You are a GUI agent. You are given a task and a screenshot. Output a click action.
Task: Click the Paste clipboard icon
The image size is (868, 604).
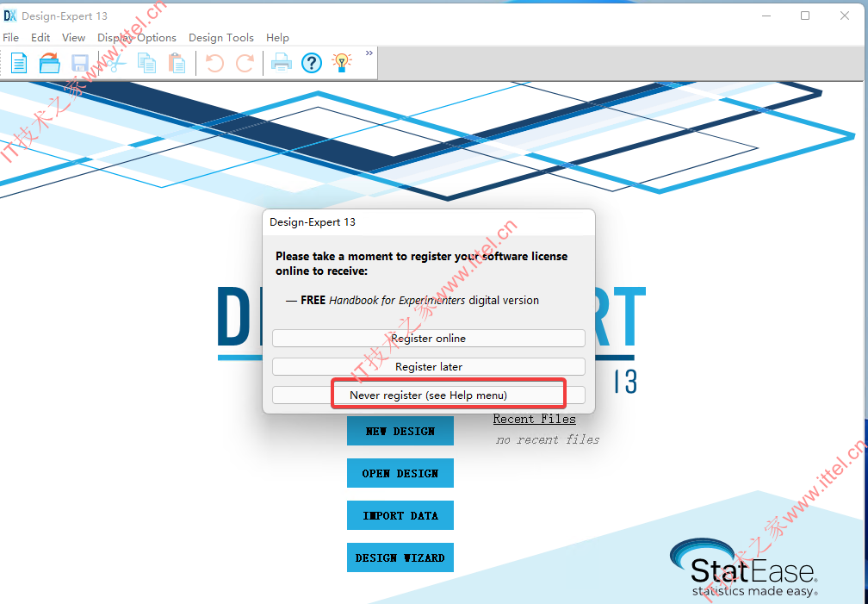tap(177, 63)
